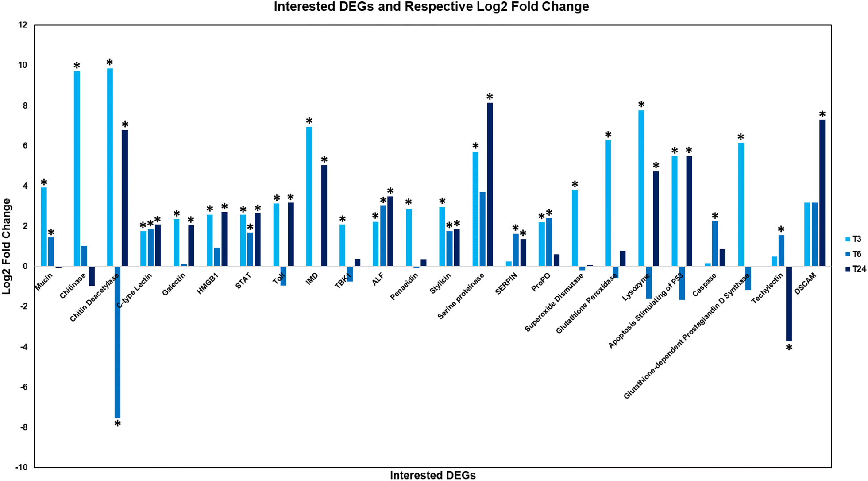Screen dimensions: 868x481
Task: Click the 'HMGB1' axis label
Action: point(208,284)
